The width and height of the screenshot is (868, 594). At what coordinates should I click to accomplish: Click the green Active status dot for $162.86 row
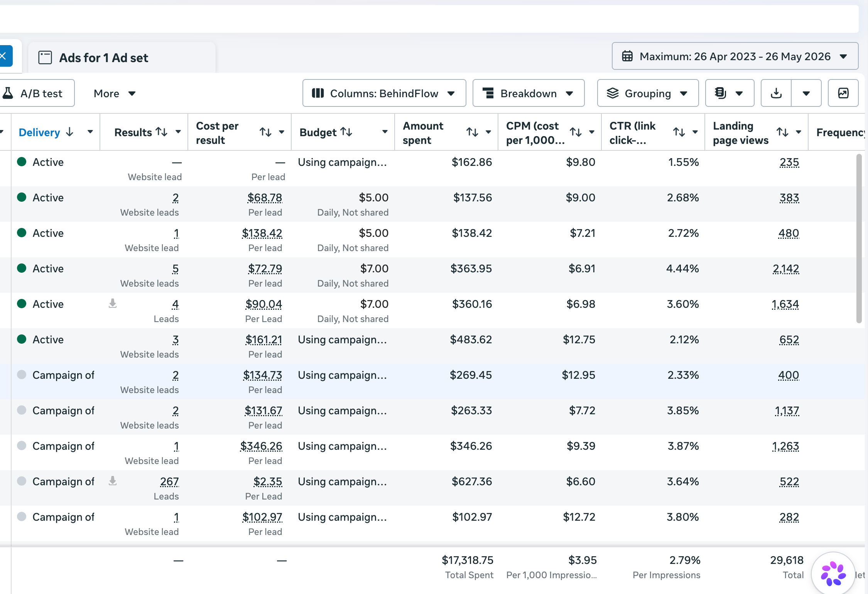click(22, 162)
